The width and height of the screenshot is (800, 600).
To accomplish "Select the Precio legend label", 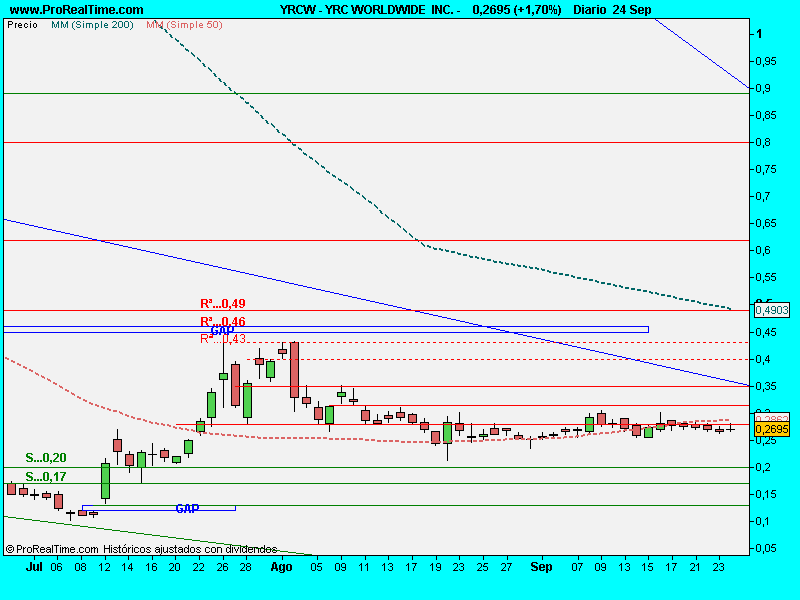I will (22, 24).
